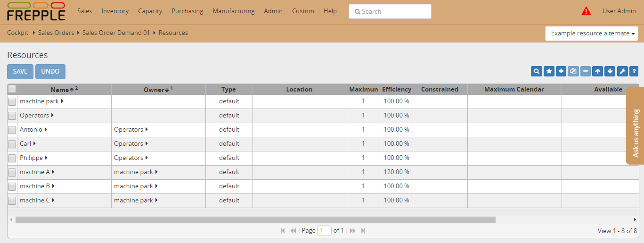
Task: Tick the checkbox for Antonio row
Action: (x=12, y=130)
